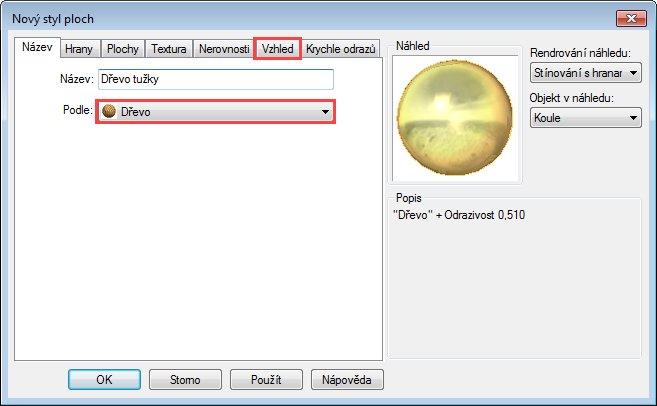Click the dropdown arrow next to Koule

tap(634, 118)
